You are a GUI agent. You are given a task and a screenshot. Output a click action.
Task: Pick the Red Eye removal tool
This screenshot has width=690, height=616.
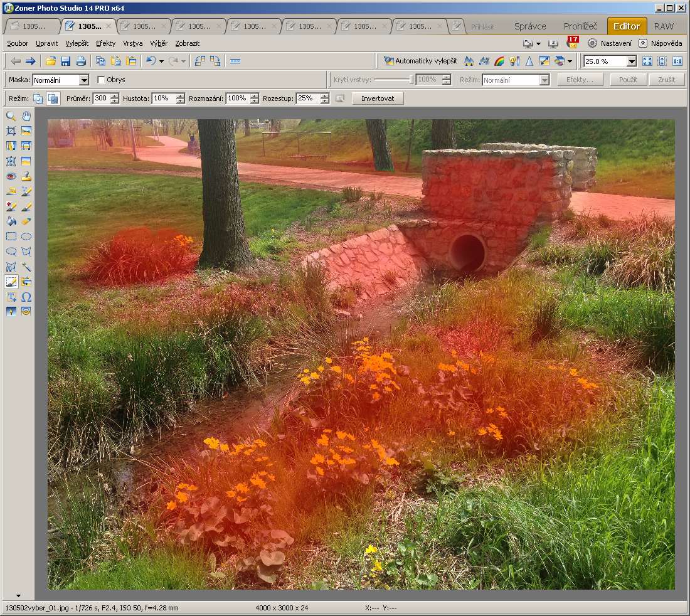[11, 176]
